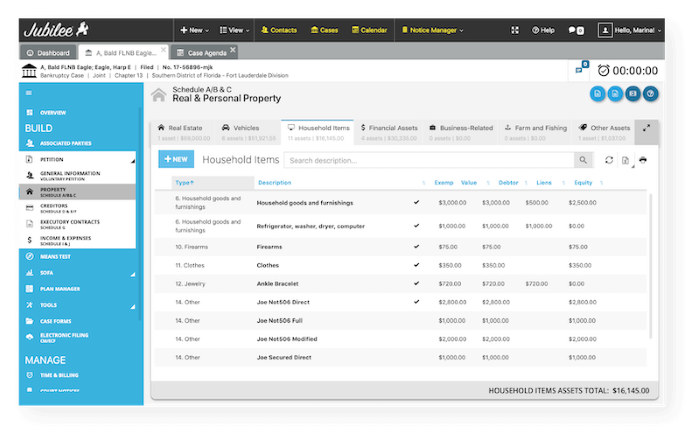Sort by Description column
The image size is (700, 441).
[x=275, y=183]
